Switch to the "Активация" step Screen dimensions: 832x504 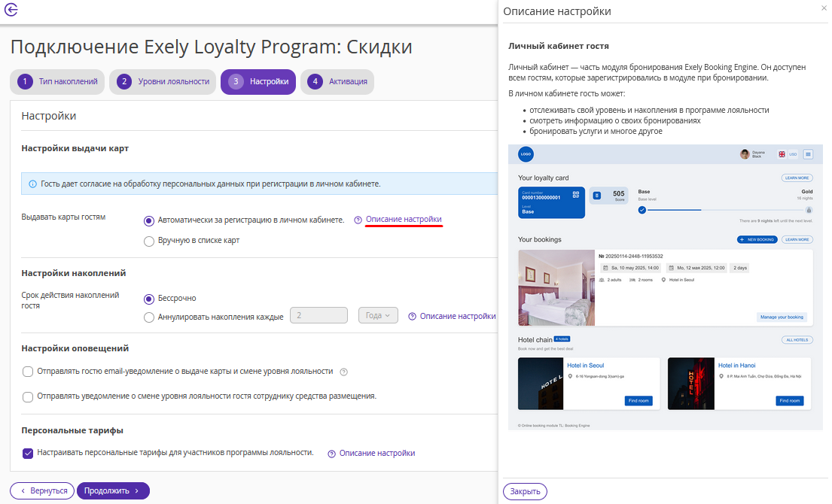pyautogui.click(x=337, y=81)
